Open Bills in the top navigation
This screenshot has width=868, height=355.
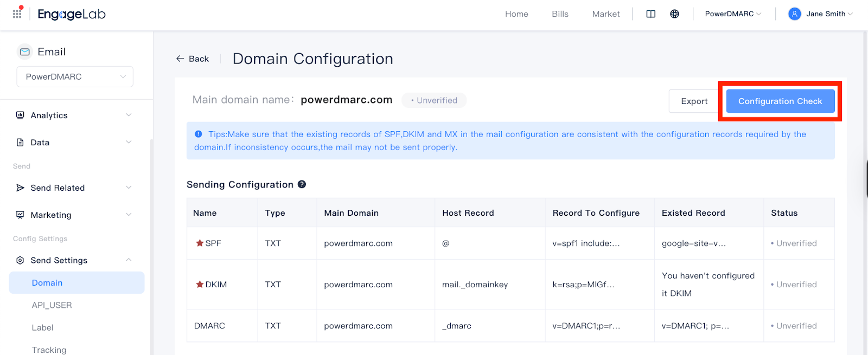click(x=560, y=14)
